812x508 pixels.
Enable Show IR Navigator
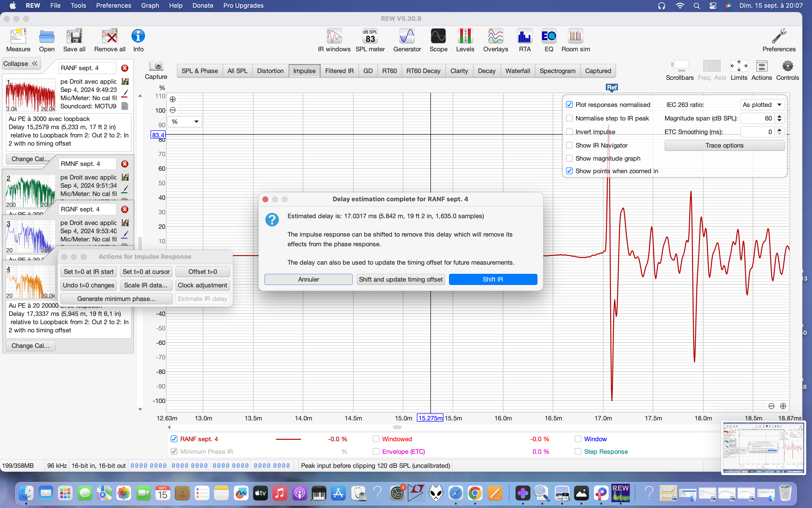569,145
